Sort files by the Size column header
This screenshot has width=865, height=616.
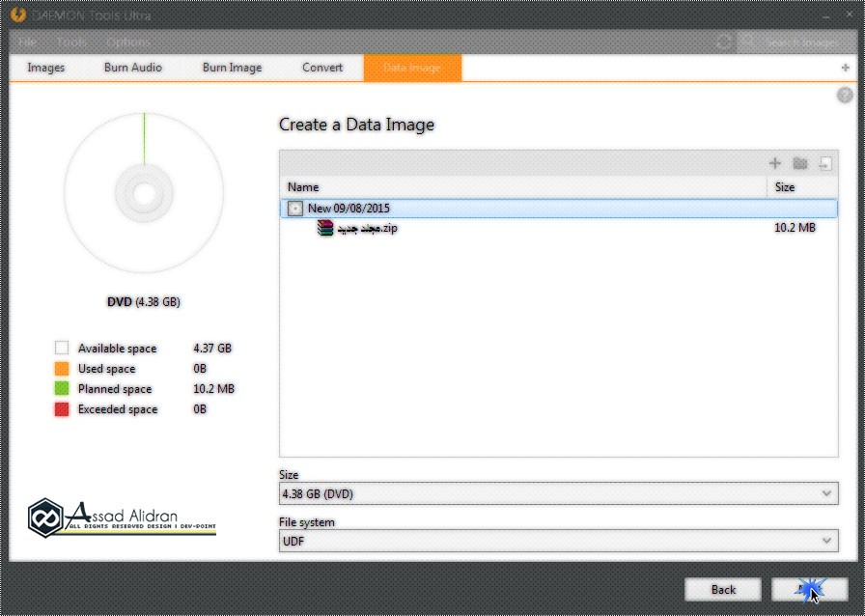coord(802,187)
